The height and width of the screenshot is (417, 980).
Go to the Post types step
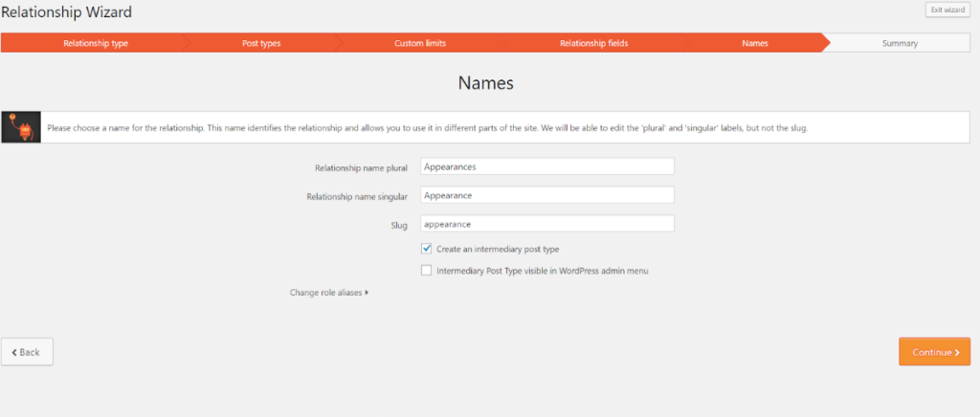(261, 43)
